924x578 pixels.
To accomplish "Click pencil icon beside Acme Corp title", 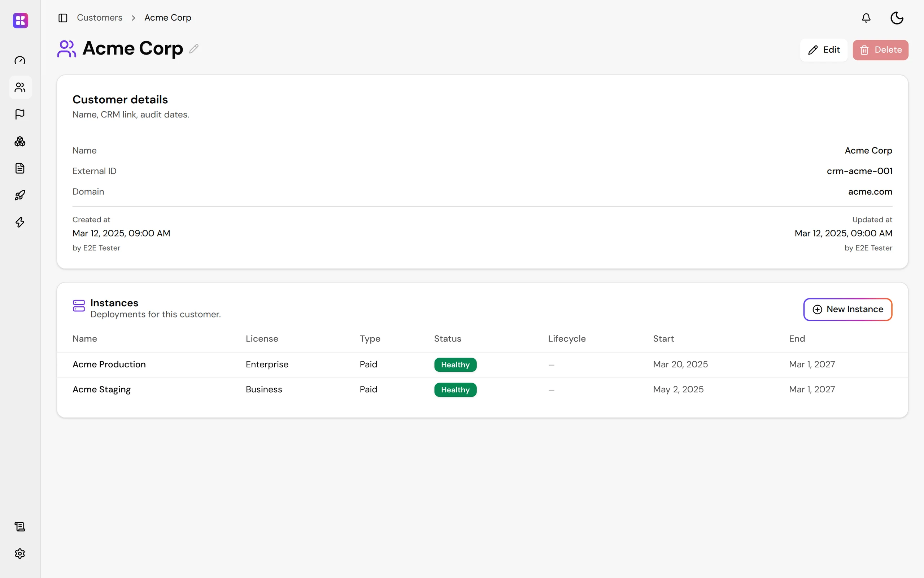I will pyautogui.click(x=194, y=48).
